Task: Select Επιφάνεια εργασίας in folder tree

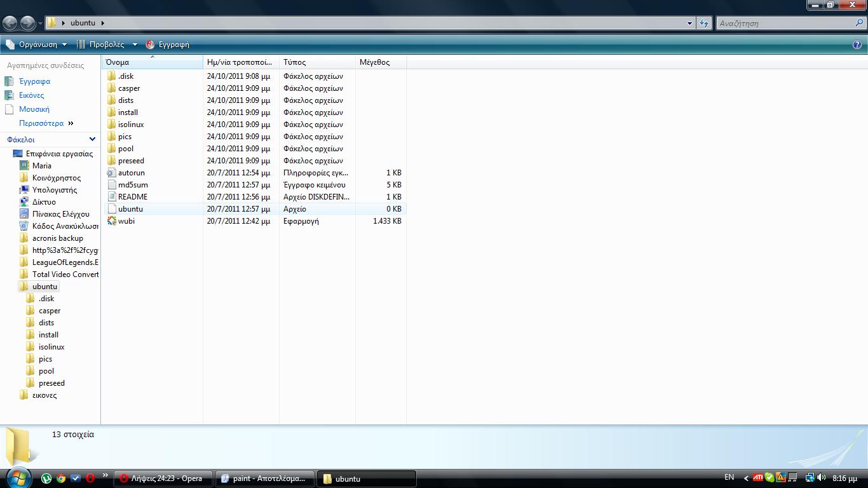Action: tap(59, 154)
